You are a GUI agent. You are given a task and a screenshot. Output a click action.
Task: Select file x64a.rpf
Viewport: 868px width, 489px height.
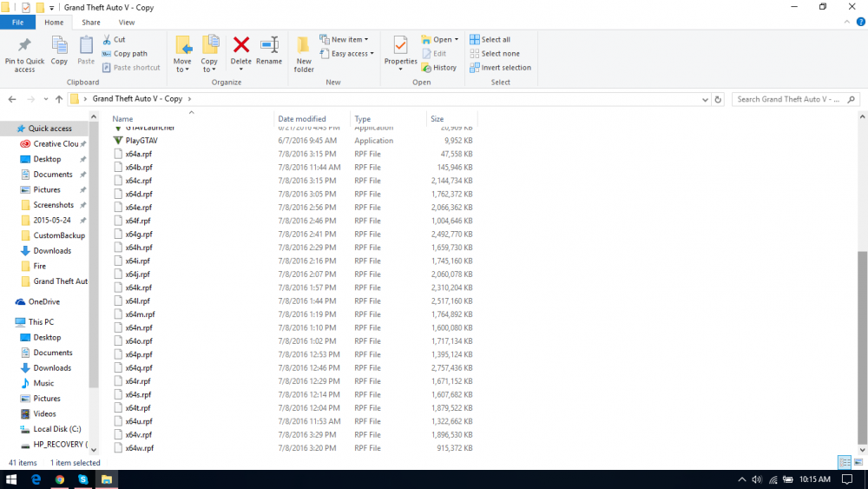click(x=138, y=154)
